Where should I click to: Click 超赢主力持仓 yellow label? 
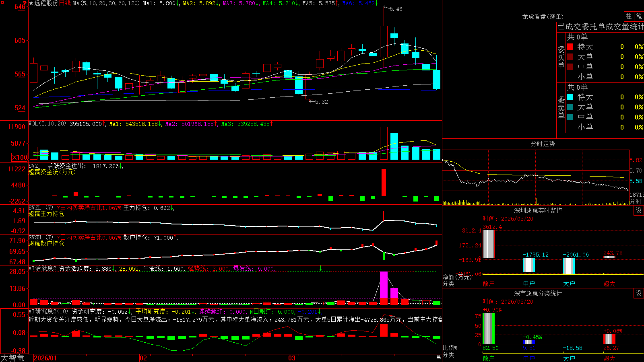[x=46, y=214]
